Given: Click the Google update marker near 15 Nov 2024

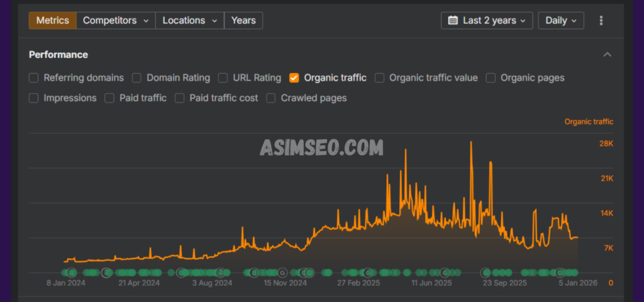Looking at the screenshot, I should pos(282,272).
